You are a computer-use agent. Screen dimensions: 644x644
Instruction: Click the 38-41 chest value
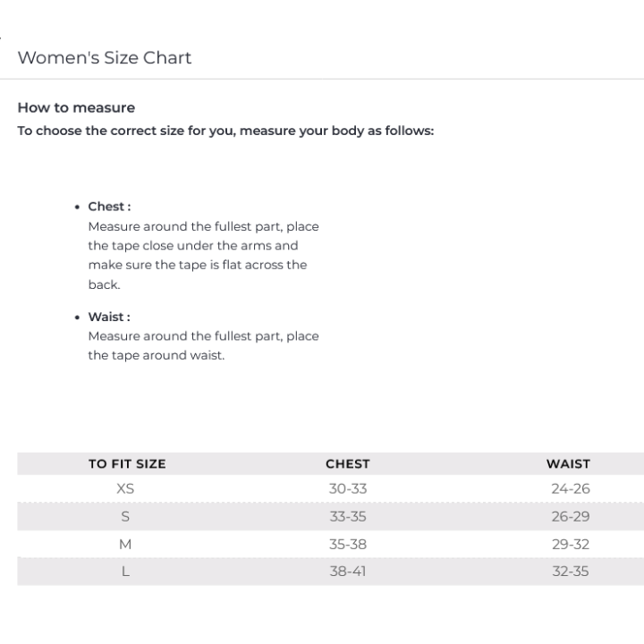pyautogui.click(x=348, y=572)
